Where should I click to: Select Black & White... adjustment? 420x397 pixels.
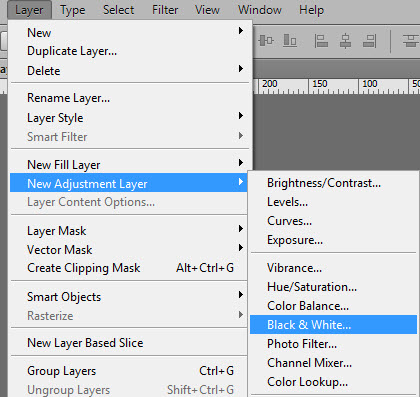coord(333,325)
